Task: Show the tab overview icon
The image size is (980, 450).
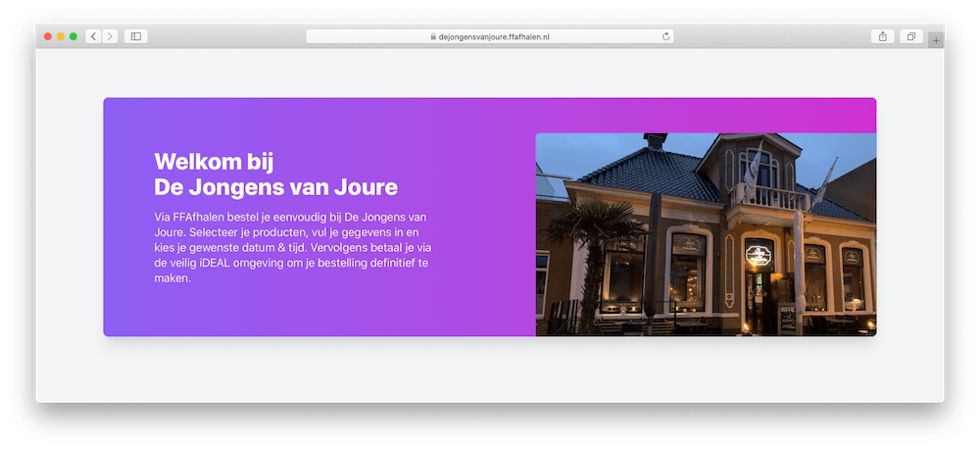Action: (x=911, y=37)
